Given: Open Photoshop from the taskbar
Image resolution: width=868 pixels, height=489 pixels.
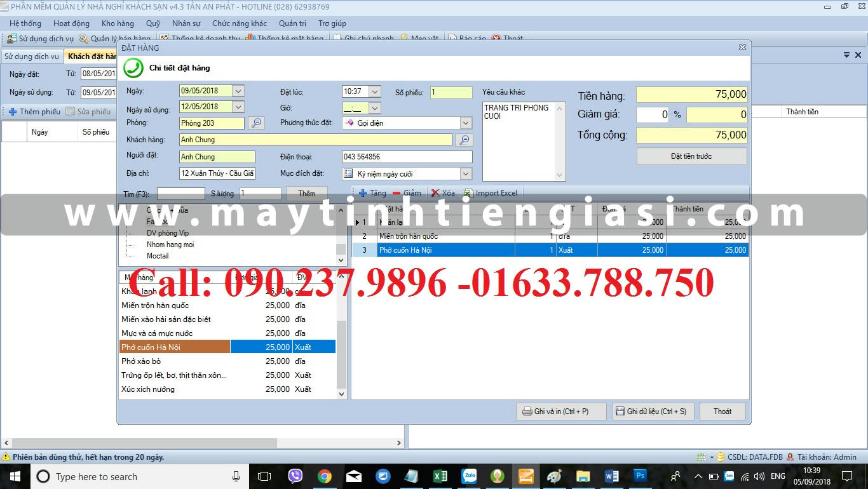Looking at the screenshot, I should 641,476.
